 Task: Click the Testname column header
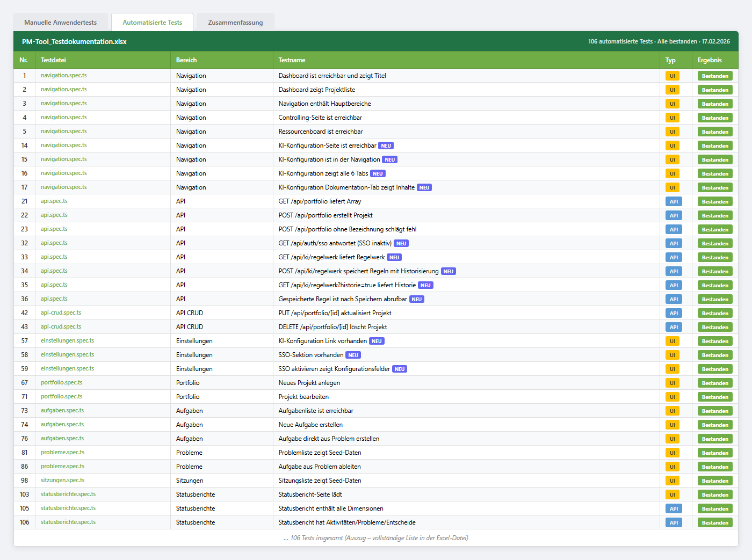(x=292, y=60)
